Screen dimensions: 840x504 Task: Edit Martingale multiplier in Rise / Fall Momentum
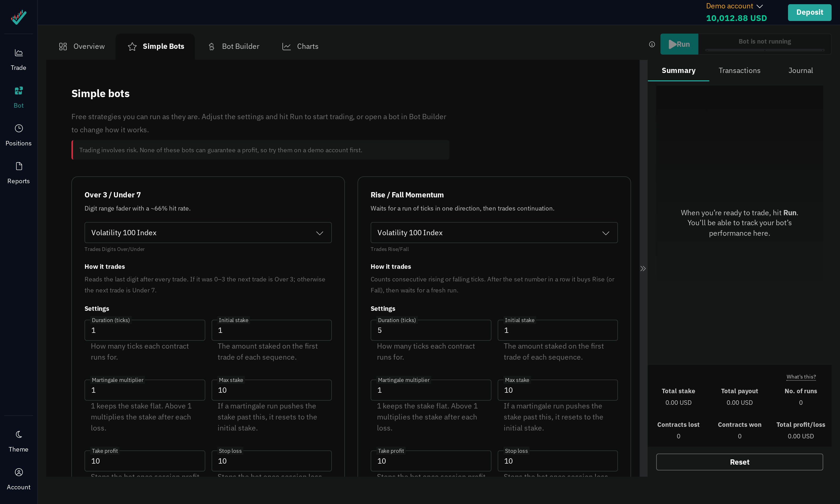[x=431, y=390]
